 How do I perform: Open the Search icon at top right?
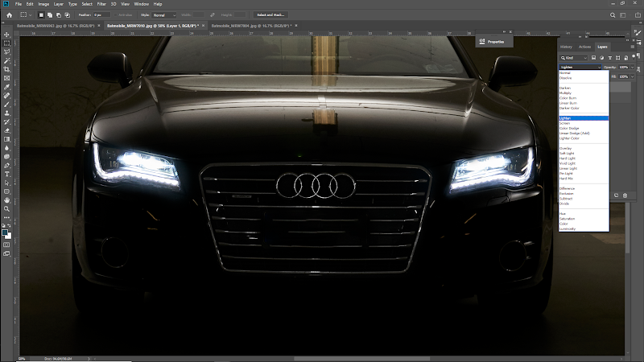tap(613, 14)
